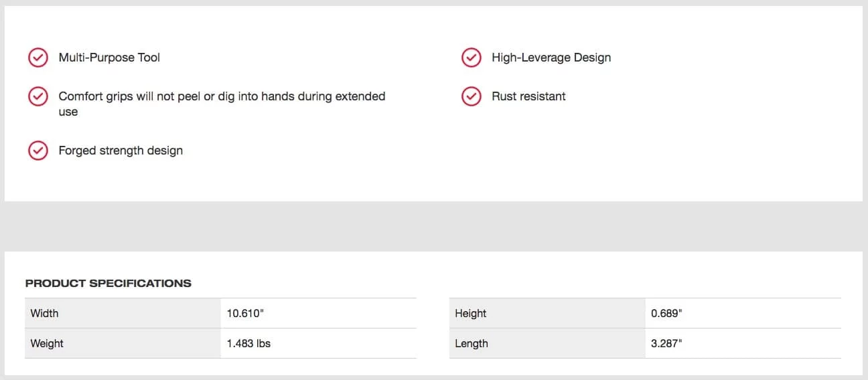The width and height of the screenshot is (868, 380).
Task: Select the Multi-Purpose Tool feature text
Action: [109, 58]
